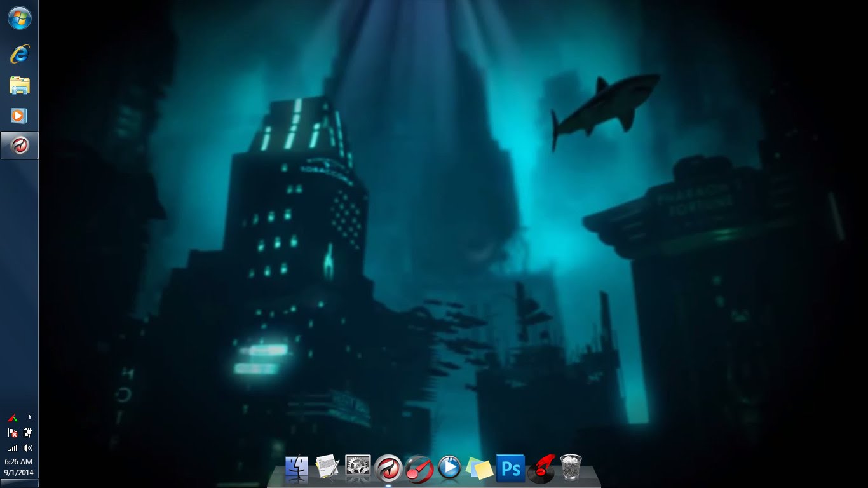Launch Photoshop from the dock
868x488 pixels.
click(510, 468)
